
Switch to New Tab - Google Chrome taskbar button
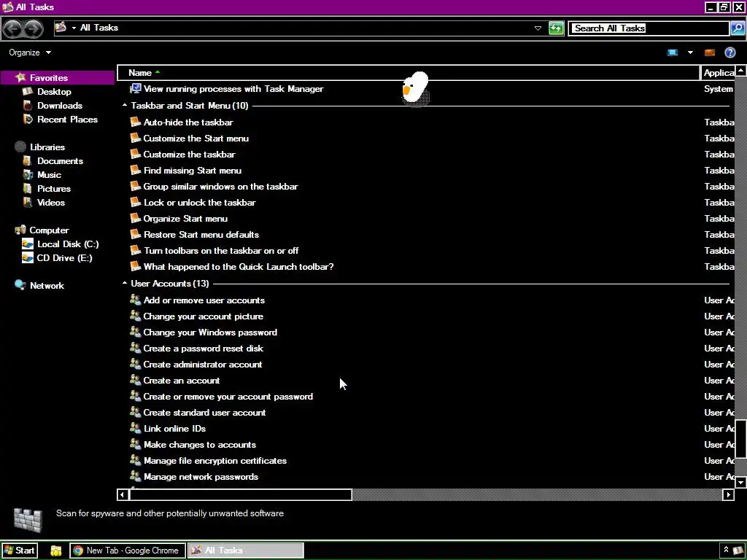tap(127, 551)
